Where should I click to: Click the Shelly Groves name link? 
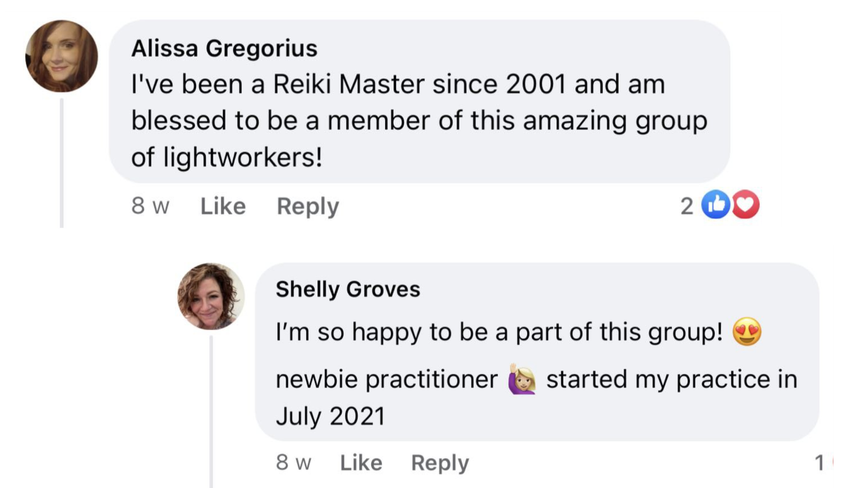pyautogui.click(x=348, y=289)
